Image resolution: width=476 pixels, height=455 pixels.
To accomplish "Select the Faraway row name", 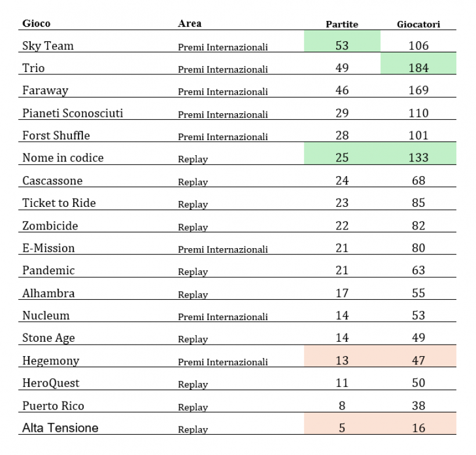I will [x=45, y=90].
